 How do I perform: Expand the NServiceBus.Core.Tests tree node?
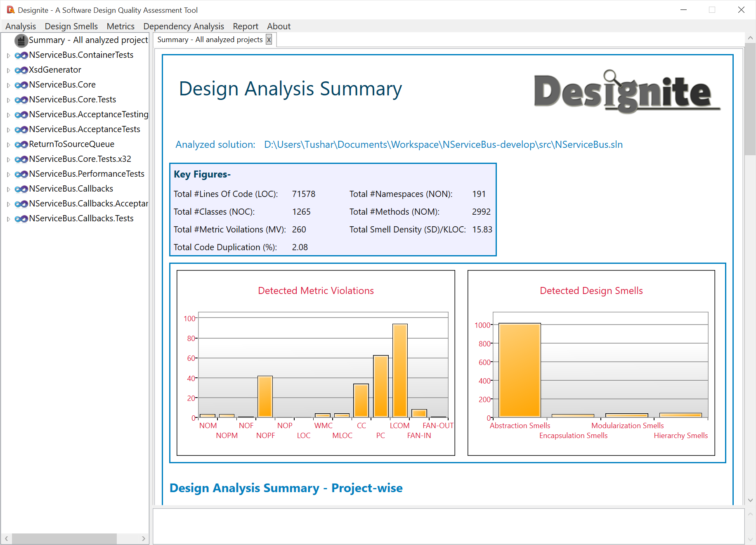coord(8,100)
